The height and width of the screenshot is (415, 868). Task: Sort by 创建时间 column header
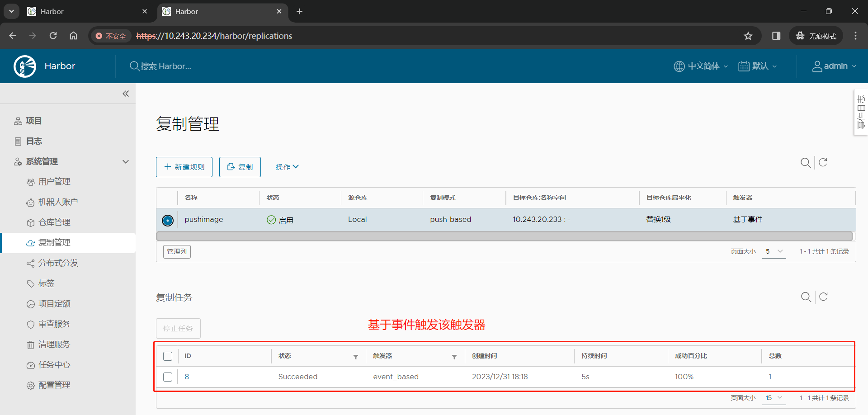(484, 356)
